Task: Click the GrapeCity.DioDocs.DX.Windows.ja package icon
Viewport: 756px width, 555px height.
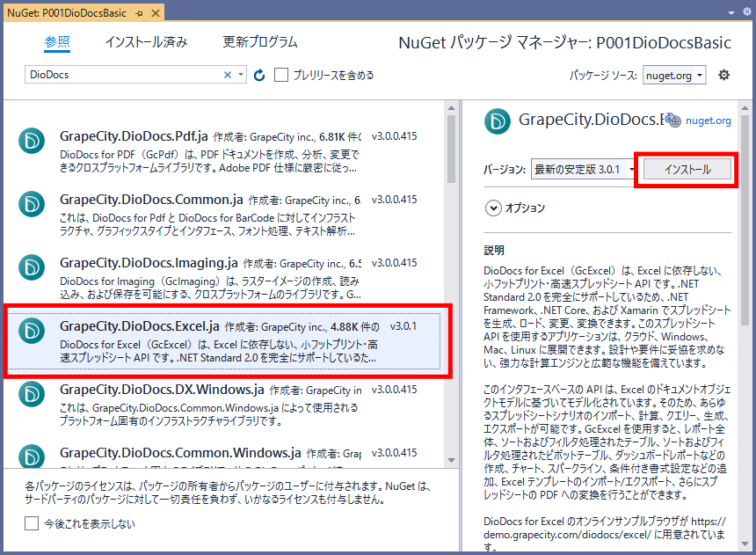Action: [32, 394]
